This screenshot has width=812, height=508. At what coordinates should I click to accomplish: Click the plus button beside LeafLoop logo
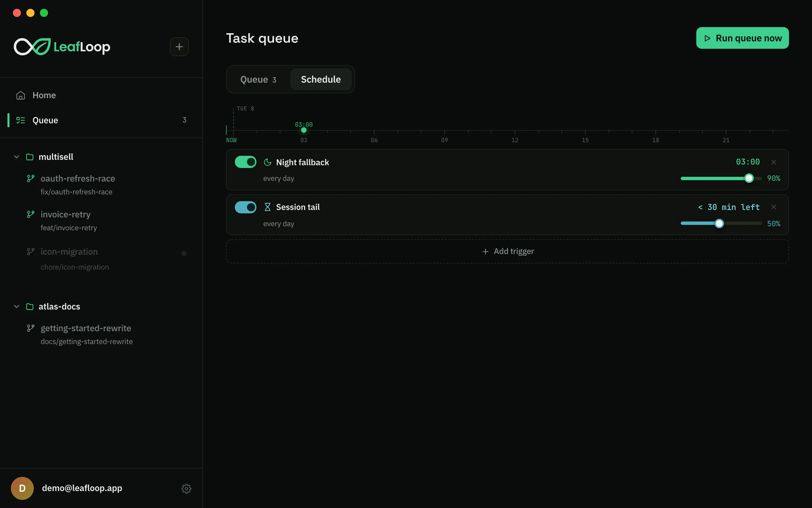[x=179, y=47]
